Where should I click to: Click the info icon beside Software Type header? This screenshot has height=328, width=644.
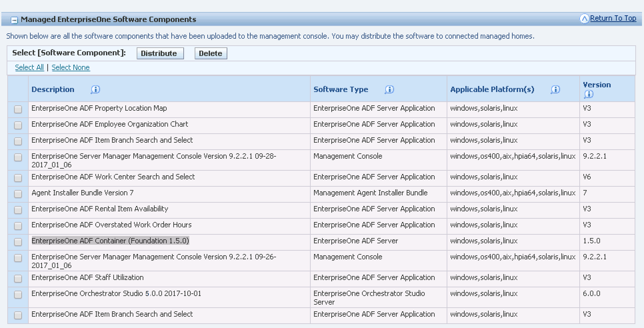(389, 89)
